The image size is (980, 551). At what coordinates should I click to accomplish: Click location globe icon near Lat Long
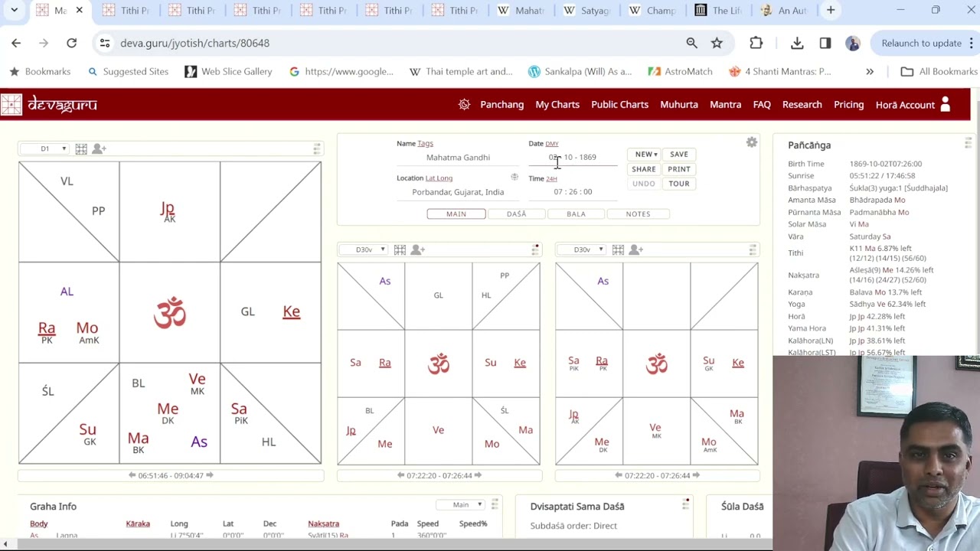514,178
